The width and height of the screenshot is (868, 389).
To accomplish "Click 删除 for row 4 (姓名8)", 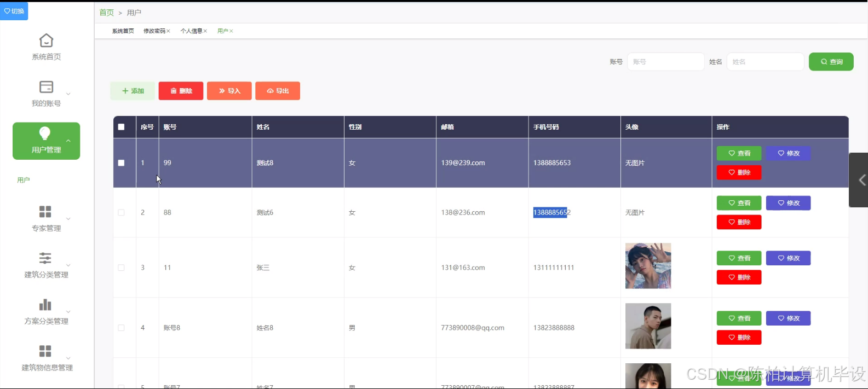I will click(x=739, y=338).
